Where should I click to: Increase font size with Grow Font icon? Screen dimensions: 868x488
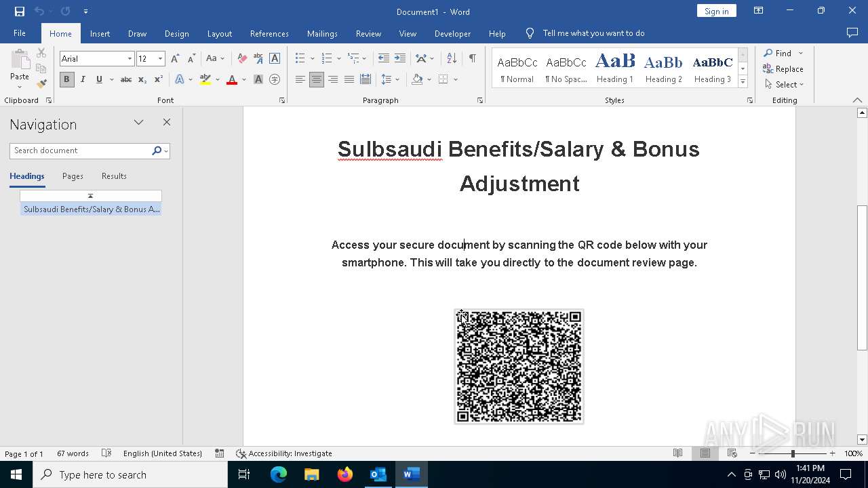(175, 59)
